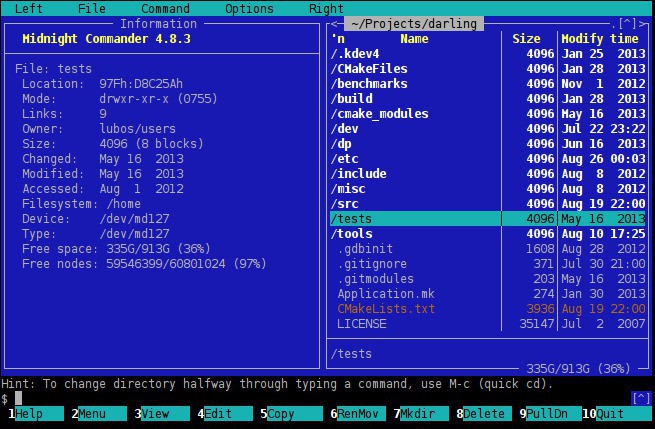Open the Left menu

coord(28,9)
